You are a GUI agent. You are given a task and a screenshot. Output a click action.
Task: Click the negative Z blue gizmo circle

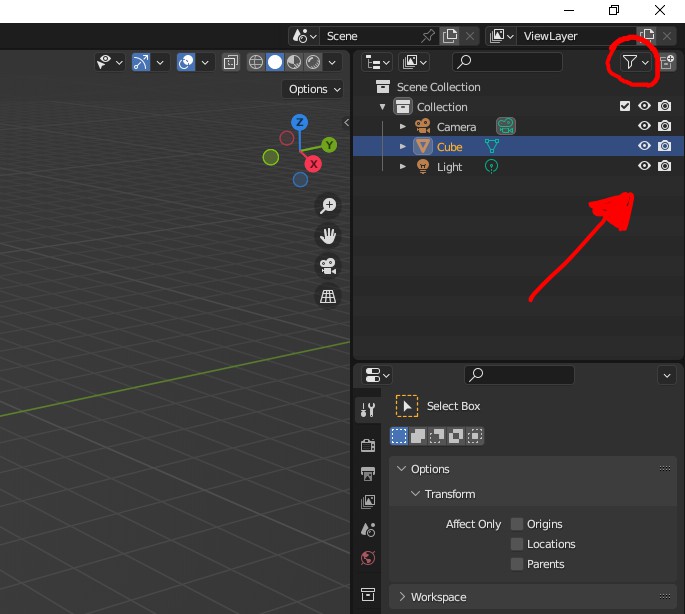(300, 180)
